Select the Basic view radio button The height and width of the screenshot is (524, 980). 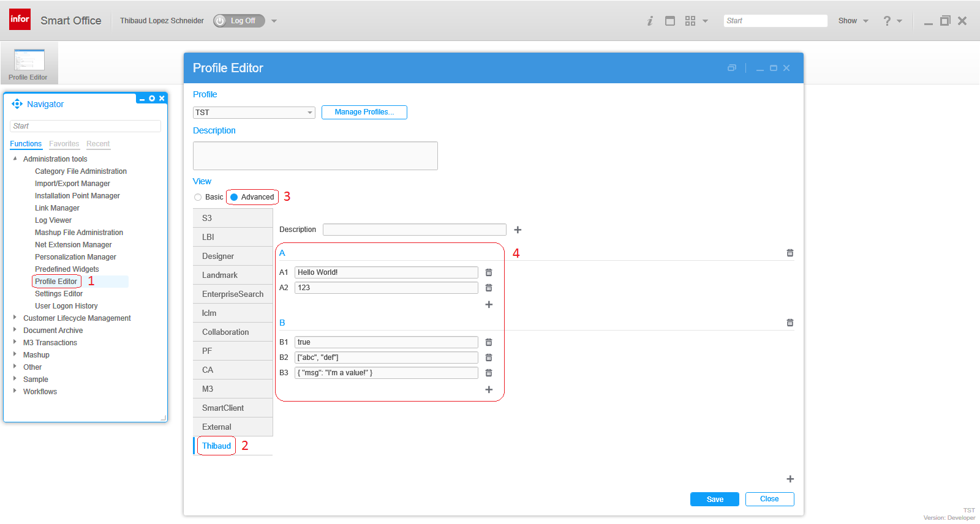(198, 197)
